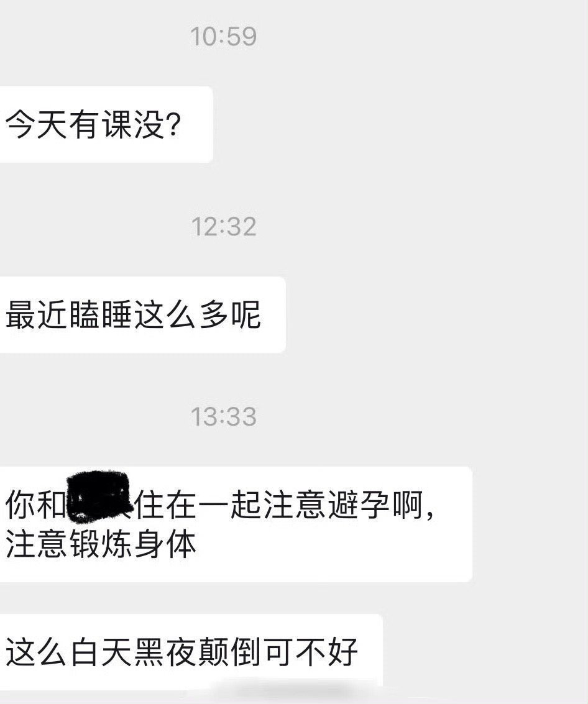Tap the "这么白天黑夜颠倒可不好" message
The image size is (588, 704).
[191, 651]
